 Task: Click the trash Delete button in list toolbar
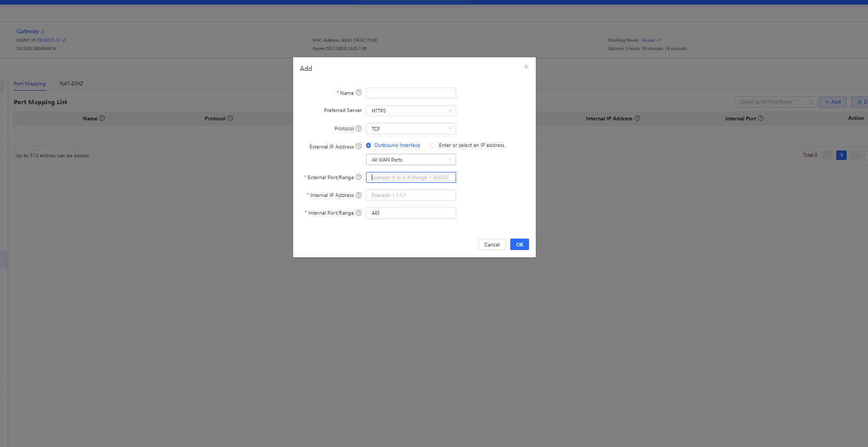(860, 102)
